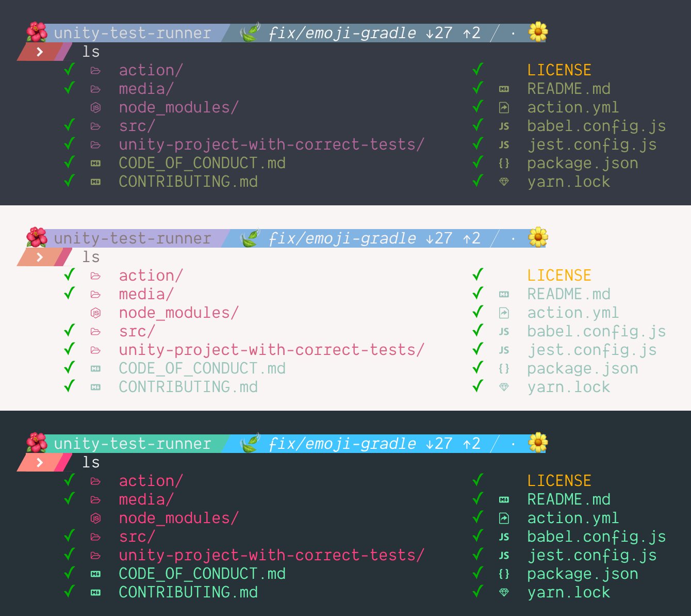This screenshot has width=691, height=616.
Task: Click the curly braces icon beside package.json in the light panel
Action: [x=504, y=368]
